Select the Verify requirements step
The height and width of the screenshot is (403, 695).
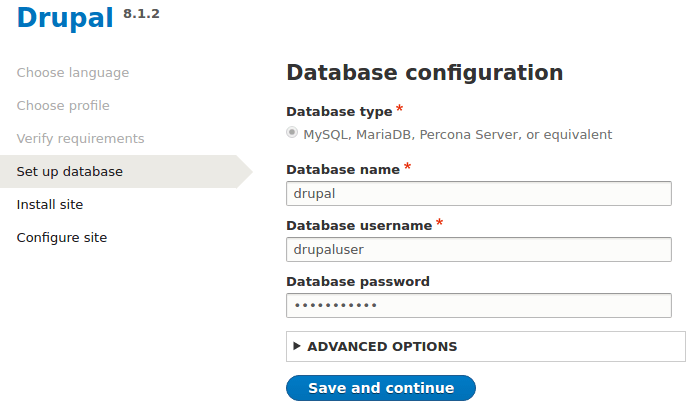click(81, 139)
